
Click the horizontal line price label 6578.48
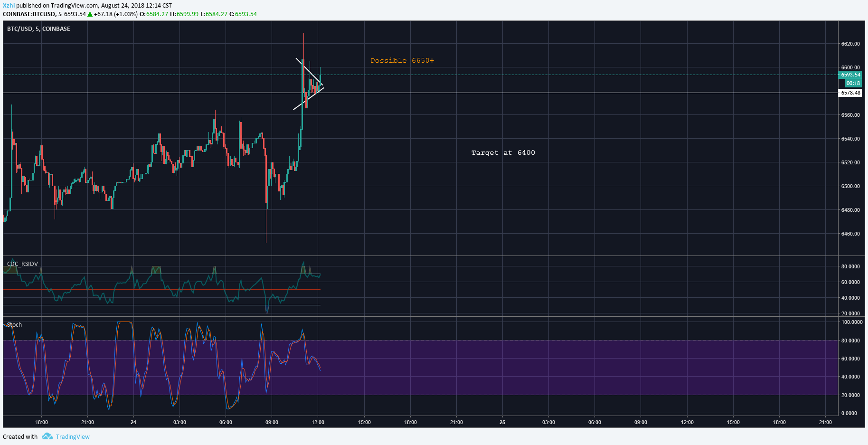850,93
